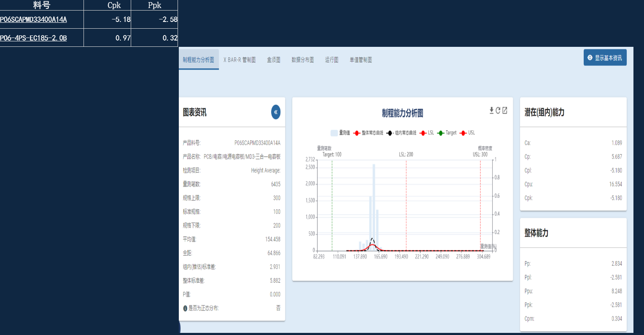Click the Cpm value 0.304

point(617,319)
